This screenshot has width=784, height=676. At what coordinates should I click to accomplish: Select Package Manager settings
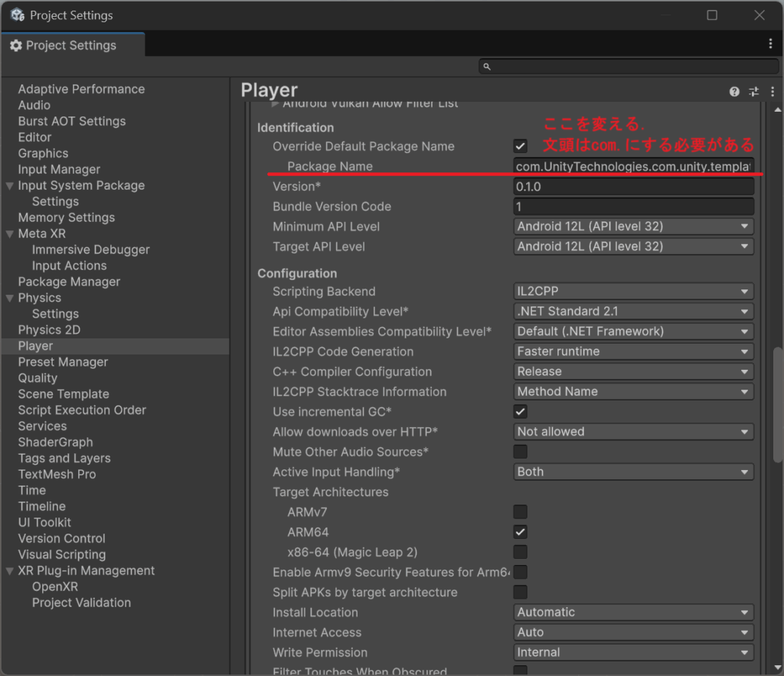[x=69, y=282]
